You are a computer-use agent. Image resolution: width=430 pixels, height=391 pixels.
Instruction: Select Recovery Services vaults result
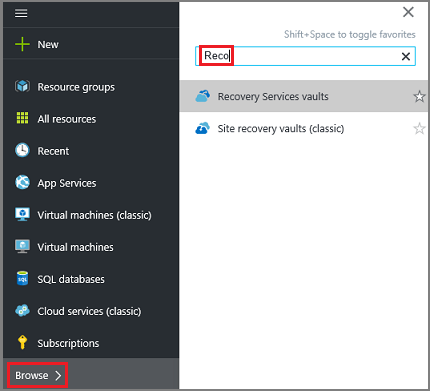pyautogui.click(x=304, y=96)
